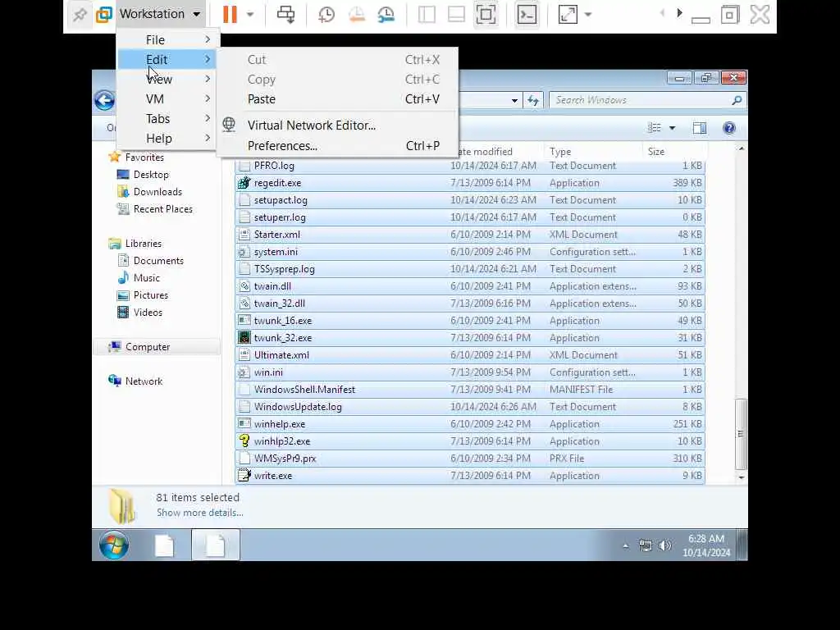Click the search magnifier icon

click(737, 100)
